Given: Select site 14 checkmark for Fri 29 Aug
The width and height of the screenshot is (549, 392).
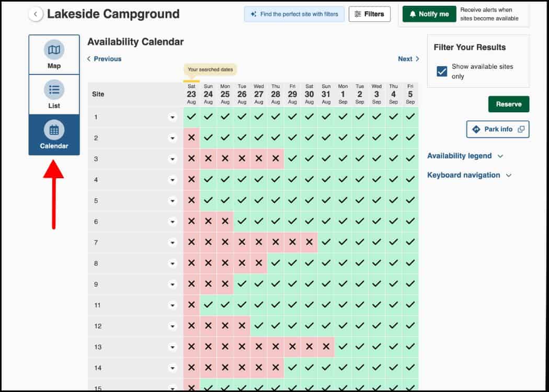Looking at the screenshot, I should click(x=292, y=368).
